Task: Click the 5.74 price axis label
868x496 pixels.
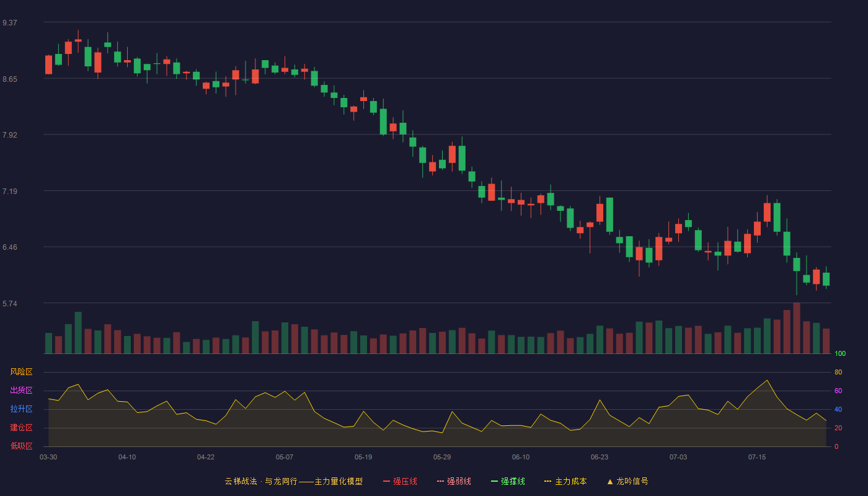Action: click(10, 304)
